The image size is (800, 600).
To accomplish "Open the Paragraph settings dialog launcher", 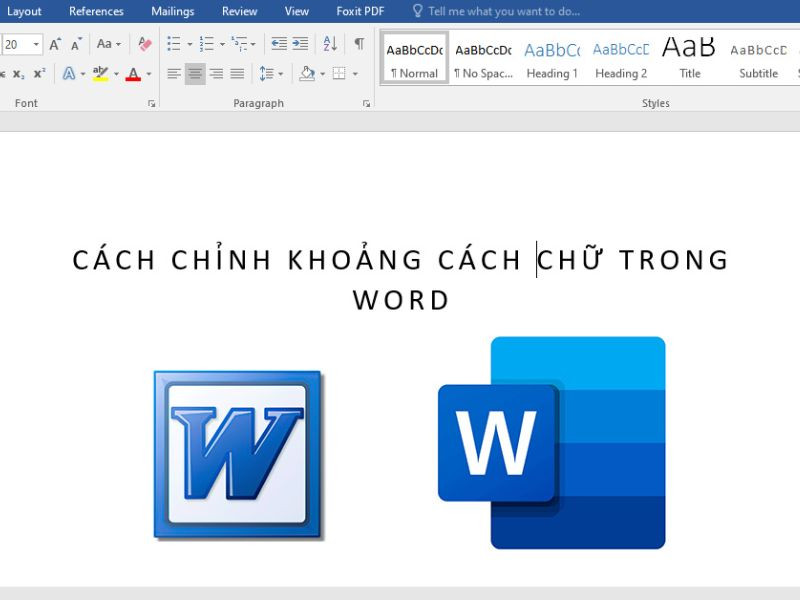I will click(366, 104).
